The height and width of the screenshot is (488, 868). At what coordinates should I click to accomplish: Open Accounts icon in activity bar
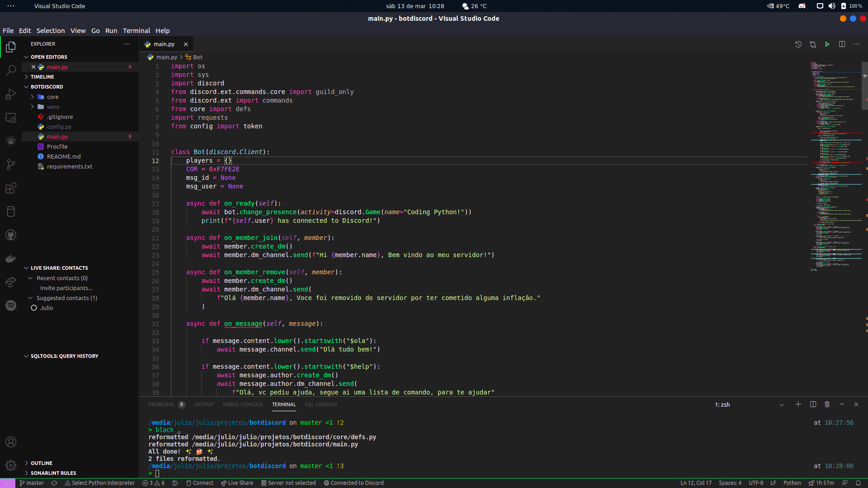(x=11, y=442)
